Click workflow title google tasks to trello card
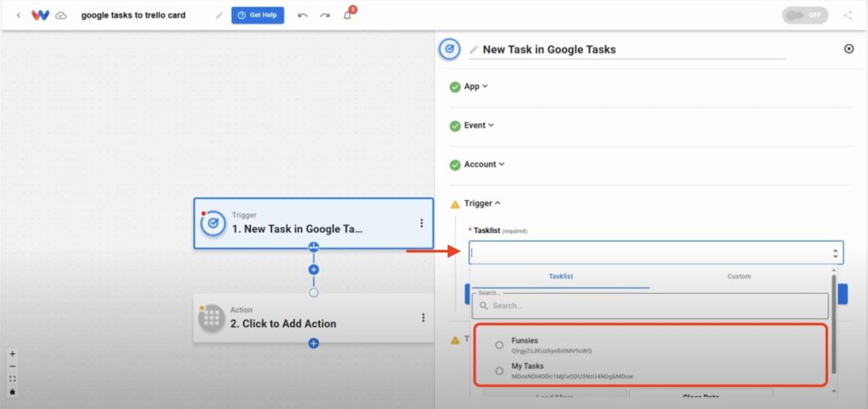Screen dimensions: 868x409 (x=133, y=15)
